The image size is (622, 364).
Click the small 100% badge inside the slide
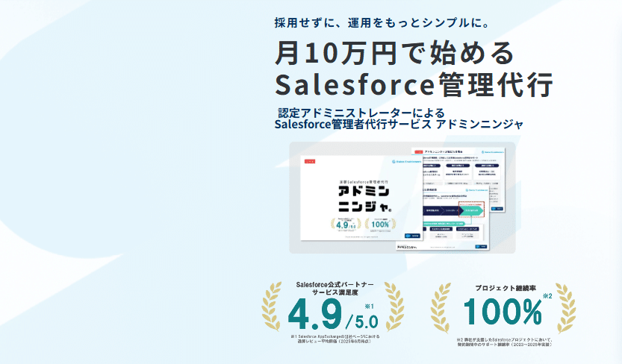381,223
